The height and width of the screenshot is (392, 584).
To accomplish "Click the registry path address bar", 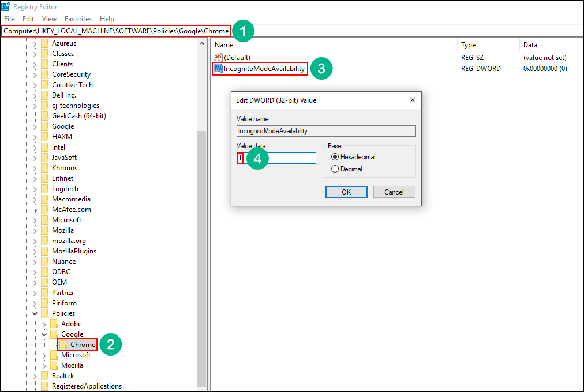I will click(115, 31).
